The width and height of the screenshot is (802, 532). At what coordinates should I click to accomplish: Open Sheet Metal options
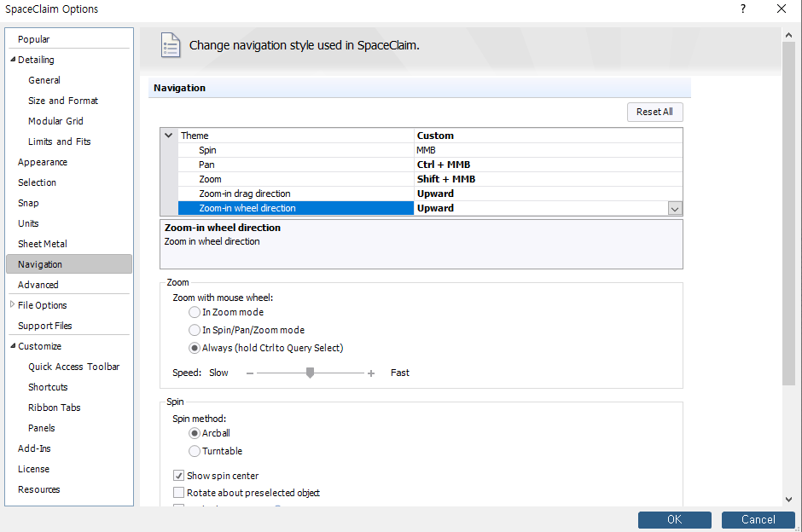tap(43, 244)
